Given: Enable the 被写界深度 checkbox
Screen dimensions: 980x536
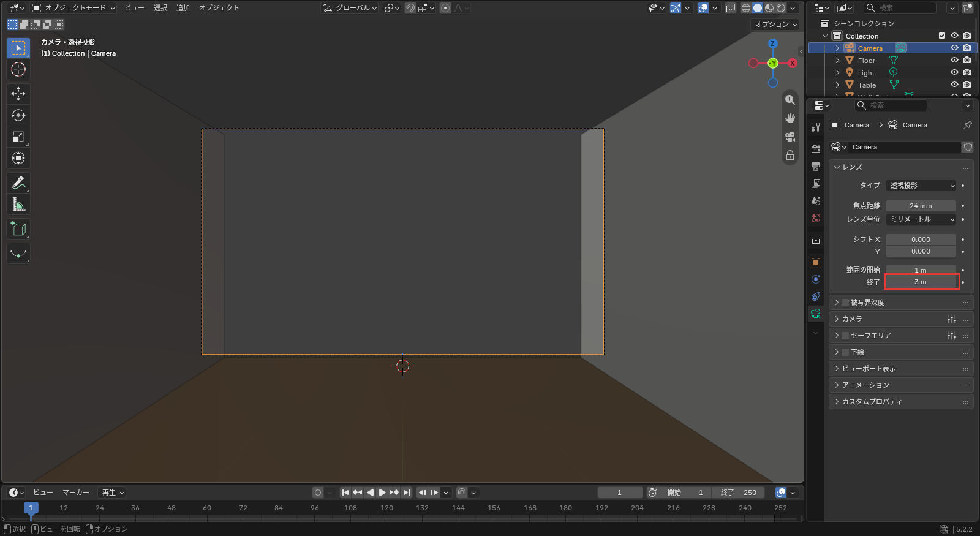Looking at the screenshot, I should pyautogui.click(x=845, y=303).
